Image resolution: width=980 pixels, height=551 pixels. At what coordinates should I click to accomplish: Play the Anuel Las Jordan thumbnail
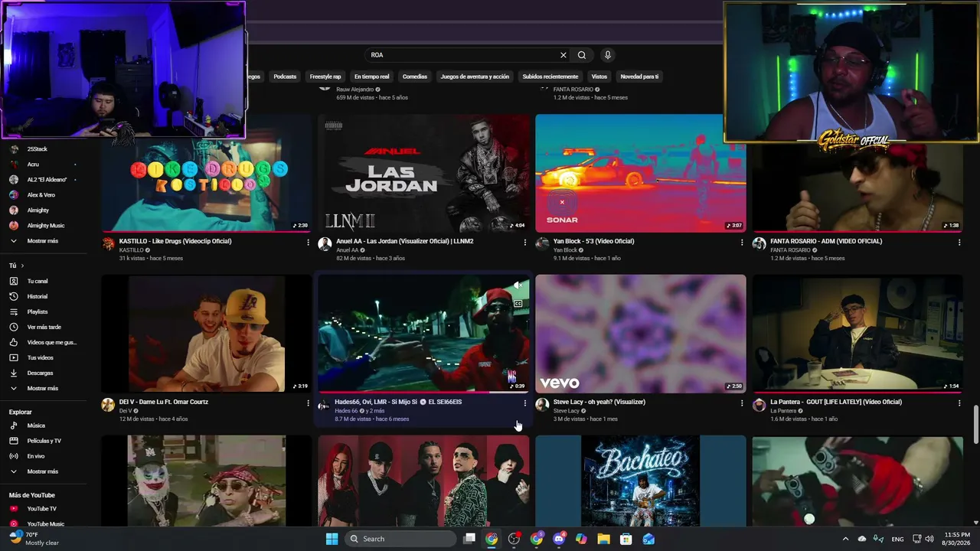point(423,174)
